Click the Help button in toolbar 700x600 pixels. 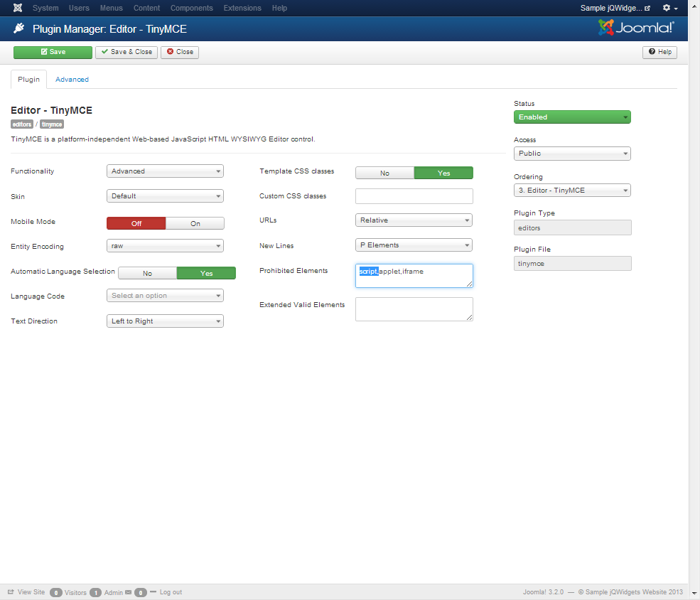tap(659, 52)
